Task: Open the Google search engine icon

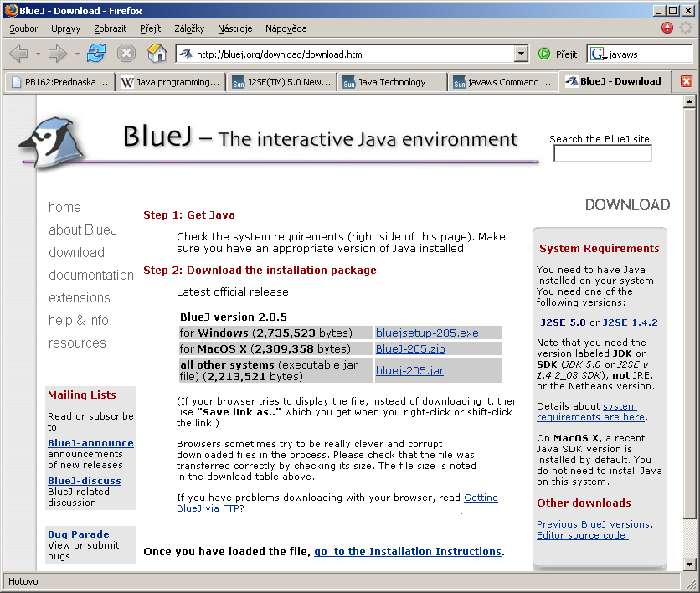Action: 598,54
